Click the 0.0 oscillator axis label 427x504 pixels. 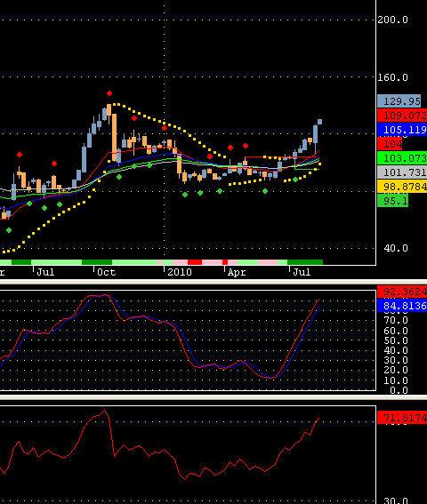399,390
